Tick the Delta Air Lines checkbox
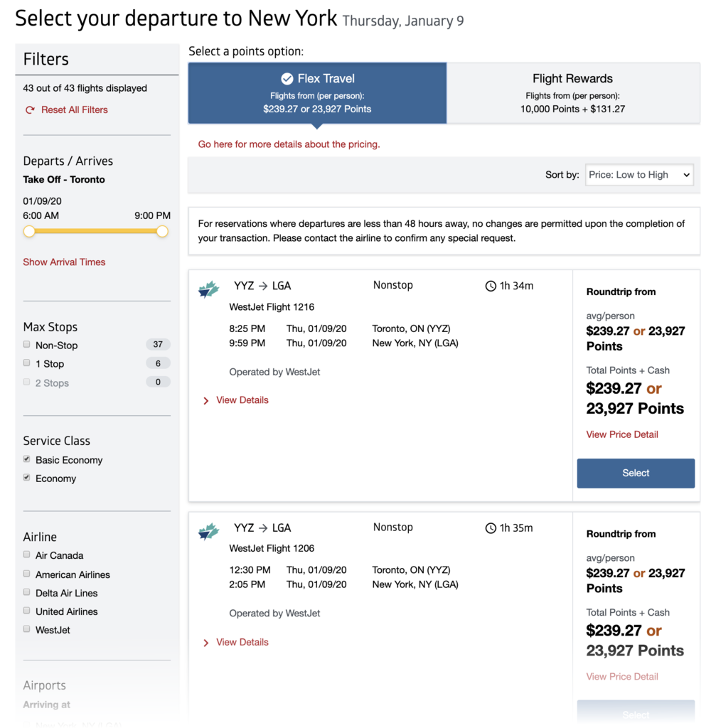 click(27, 592)
